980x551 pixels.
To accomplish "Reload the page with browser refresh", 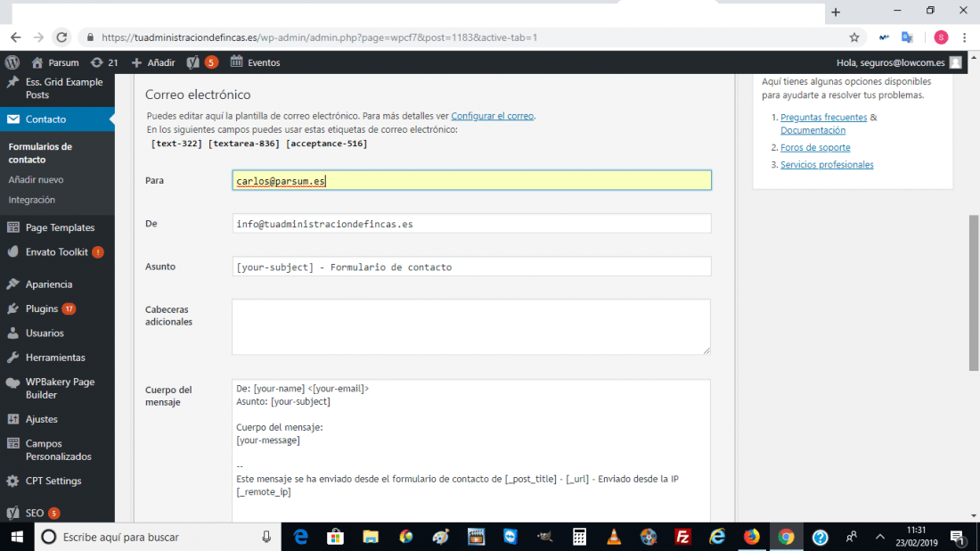I will 61,37.
